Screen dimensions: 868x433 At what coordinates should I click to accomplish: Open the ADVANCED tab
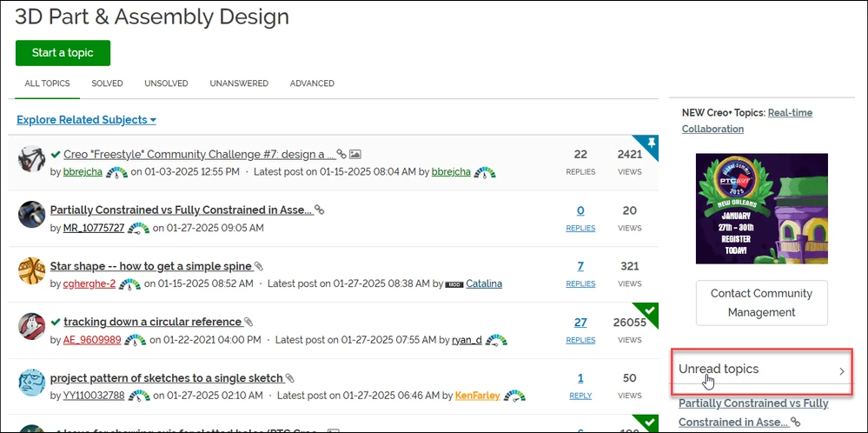point(312,83)
